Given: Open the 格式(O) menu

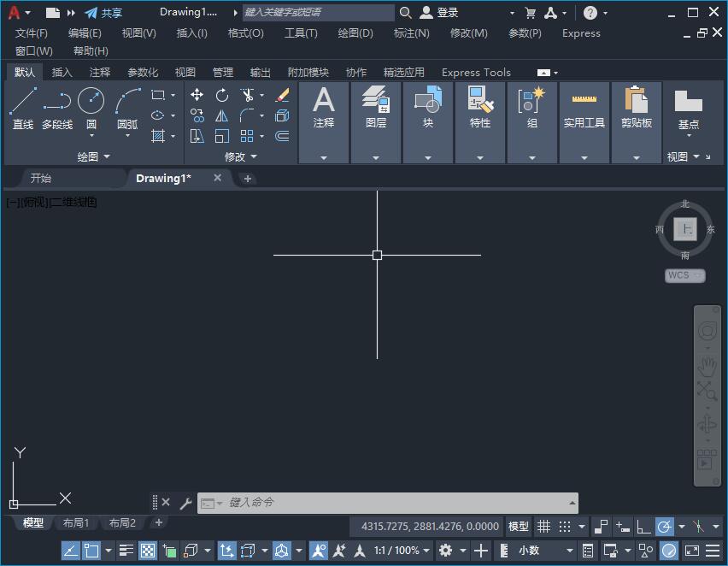Looking at the screenshot, I should (x=245, y=33).
